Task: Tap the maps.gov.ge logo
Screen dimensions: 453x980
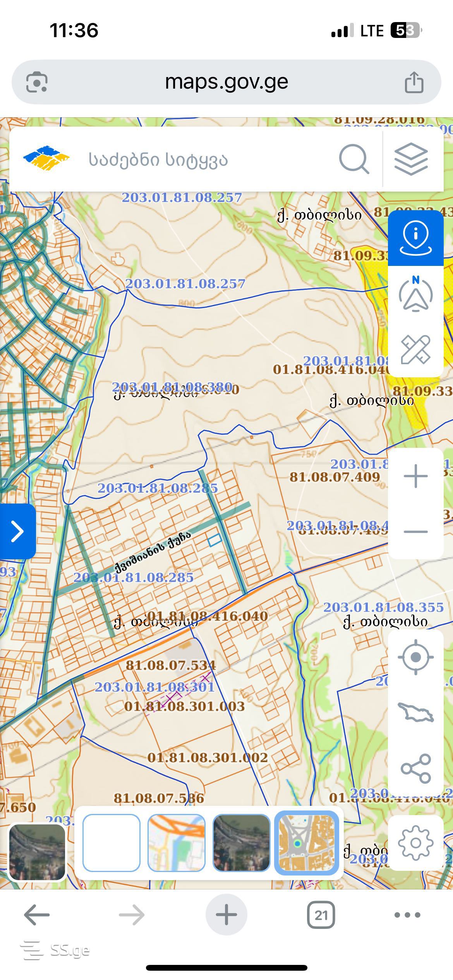Action: pyautogui.click(x=46, y=158)
